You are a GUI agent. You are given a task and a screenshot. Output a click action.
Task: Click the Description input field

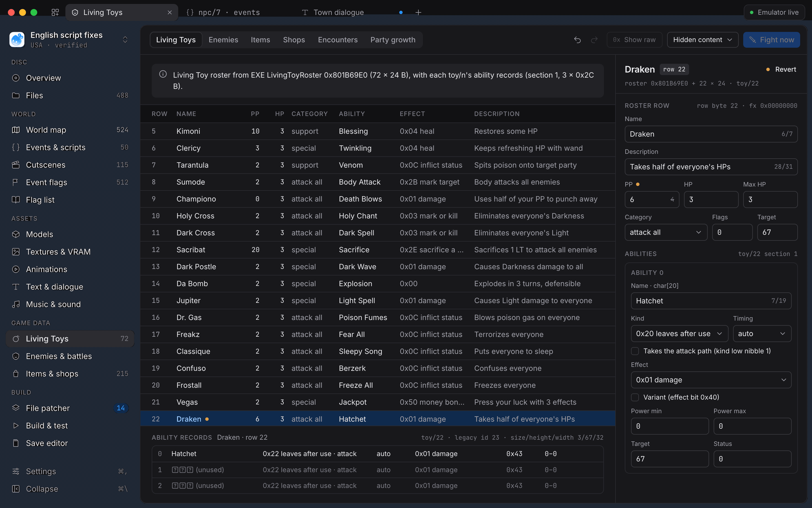pyautogui.click(x=711, y=167)
